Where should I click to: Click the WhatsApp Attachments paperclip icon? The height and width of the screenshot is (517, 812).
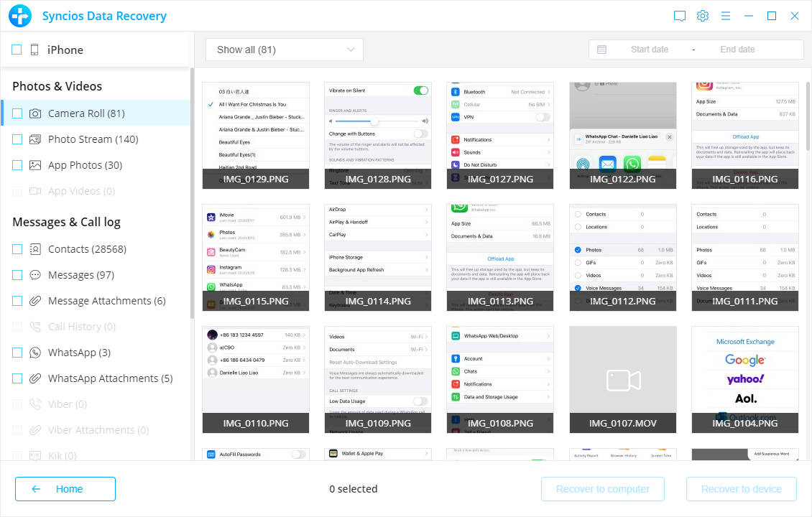pyautogui.click(x=35, y=378)
